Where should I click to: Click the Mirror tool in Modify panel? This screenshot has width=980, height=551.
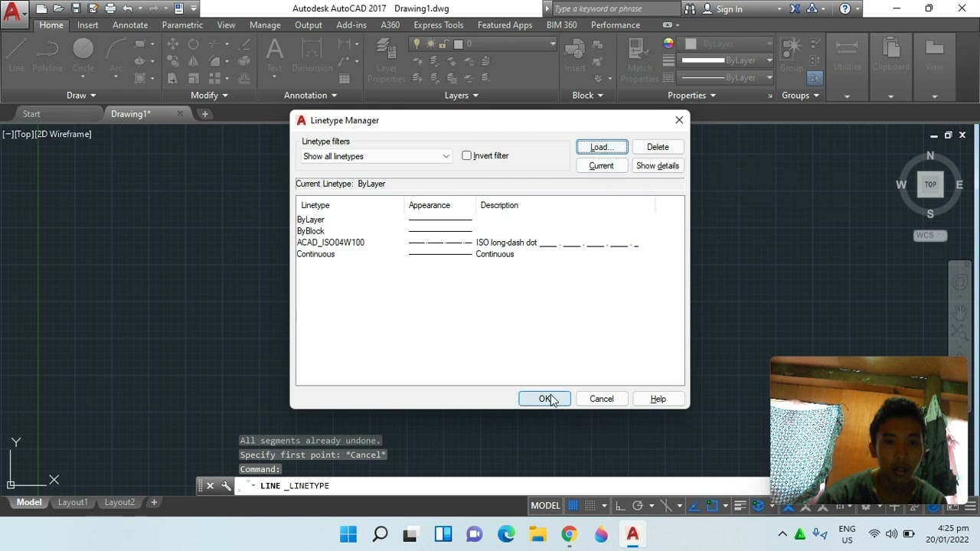194,61
